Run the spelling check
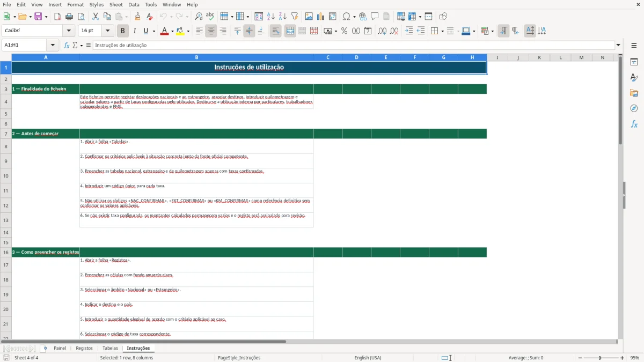Screen dimensions: 644x362 click(210, 17)
